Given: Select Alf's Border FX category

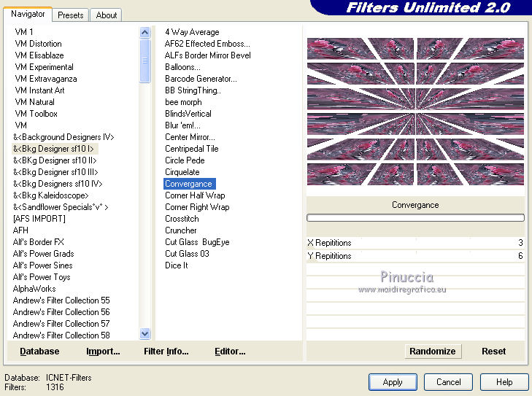Looking at the screenshot, I should pos(39,242).
